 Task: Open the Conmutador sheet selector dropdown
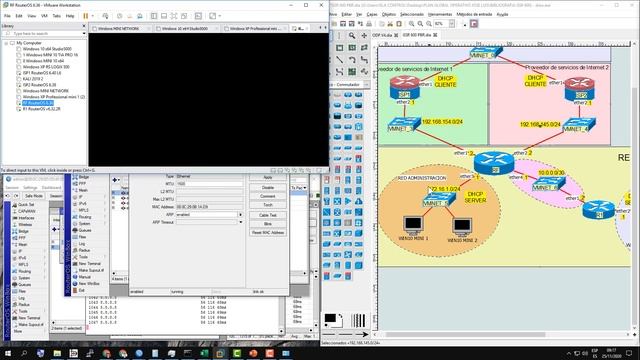pos(366,84)
